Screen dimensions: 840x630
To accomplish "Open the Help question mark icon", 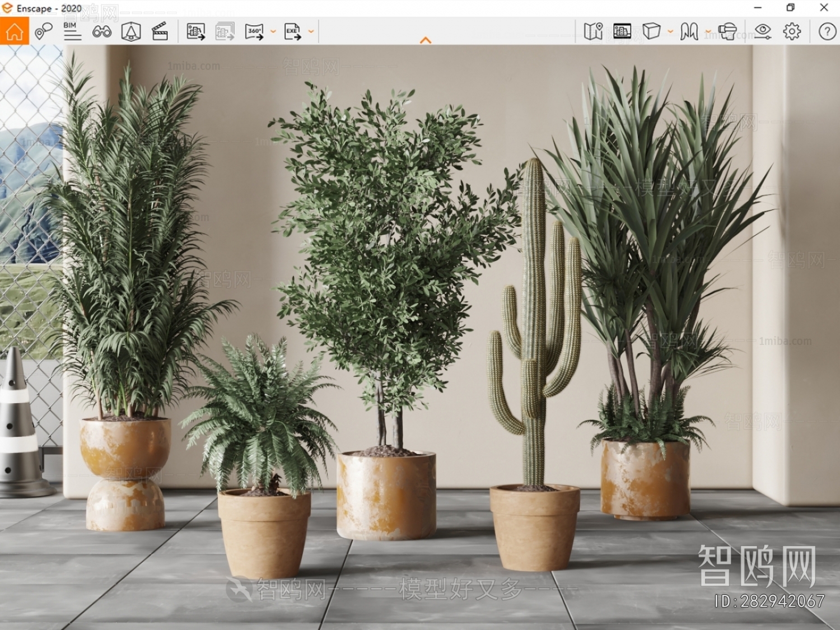I will (827, 31).
